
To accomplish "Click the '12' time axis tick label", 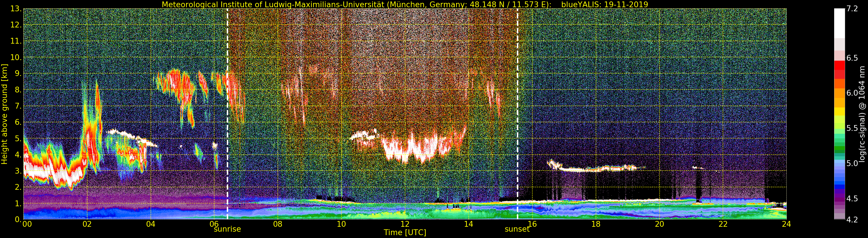I will (405, 224).
